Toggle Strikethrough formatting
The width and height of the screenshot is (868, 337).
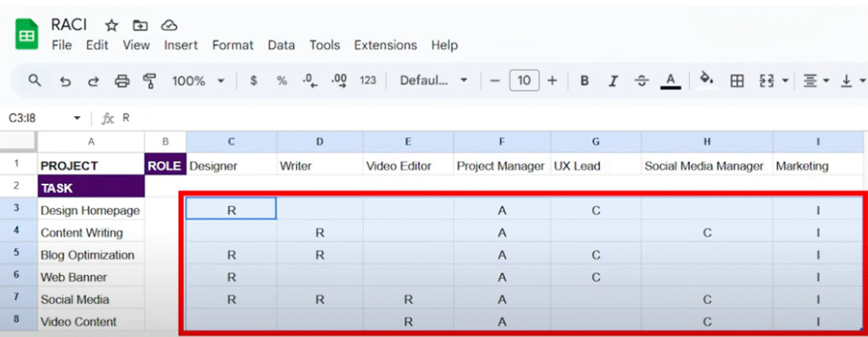tap(641, 81)
